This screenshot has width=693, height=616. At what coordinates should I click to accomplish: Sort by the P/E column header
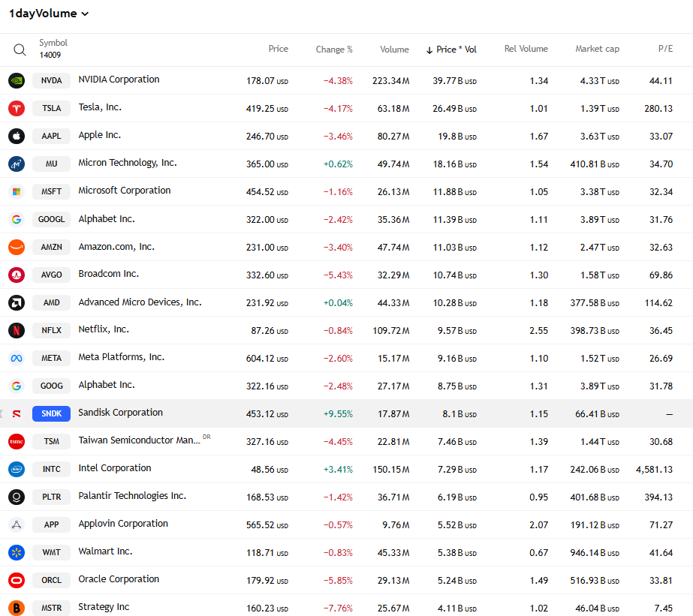point(665,49)
